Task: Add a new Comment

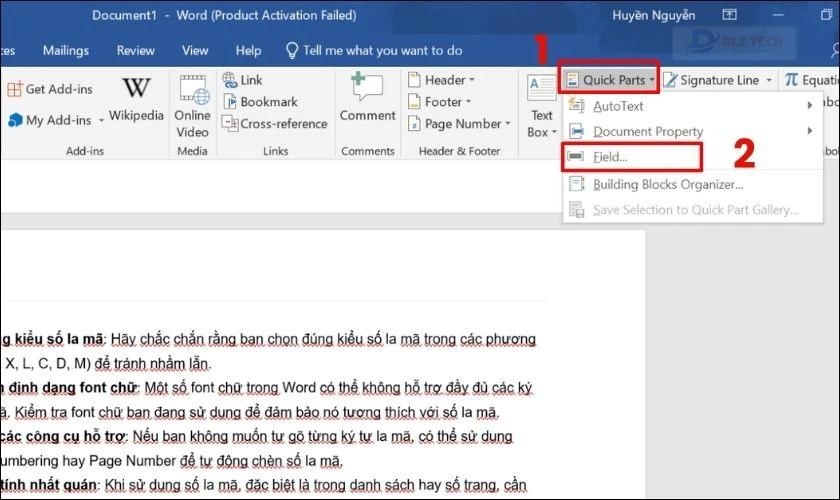Action: point(368,98)
